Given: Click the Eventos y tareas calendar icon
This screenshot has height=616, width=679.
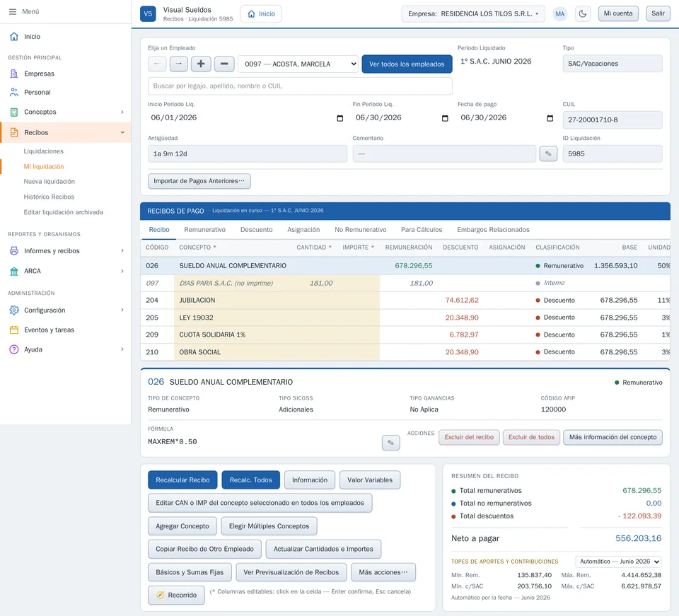Looking at the screenshot, I should pos(14,330).
